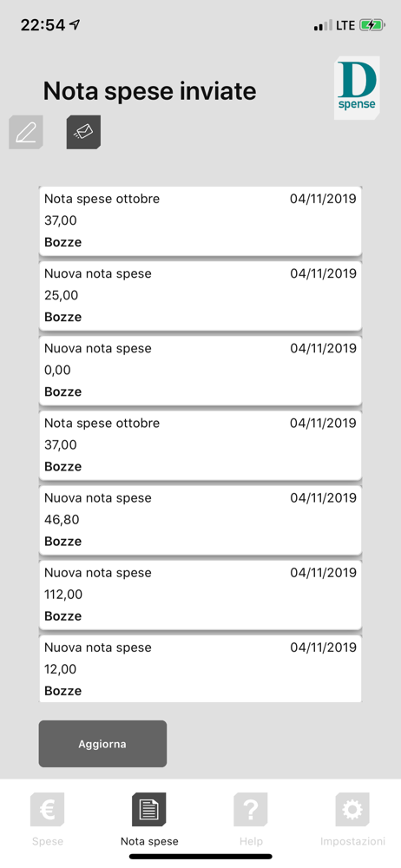Open the Spese euro tab icon
Image resolution: width=401 pixels, height=868 pixels.
47,810
